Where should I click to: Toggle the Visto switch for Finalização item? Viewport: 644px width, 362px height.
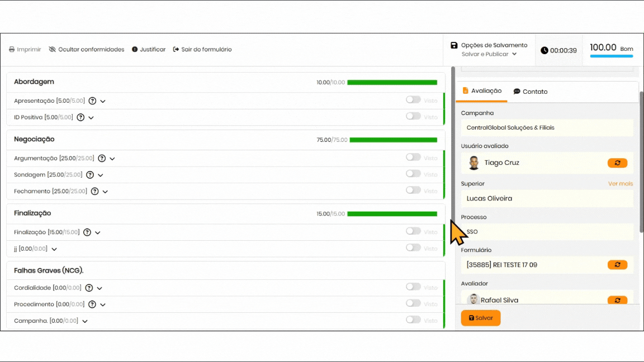point(413,231)
